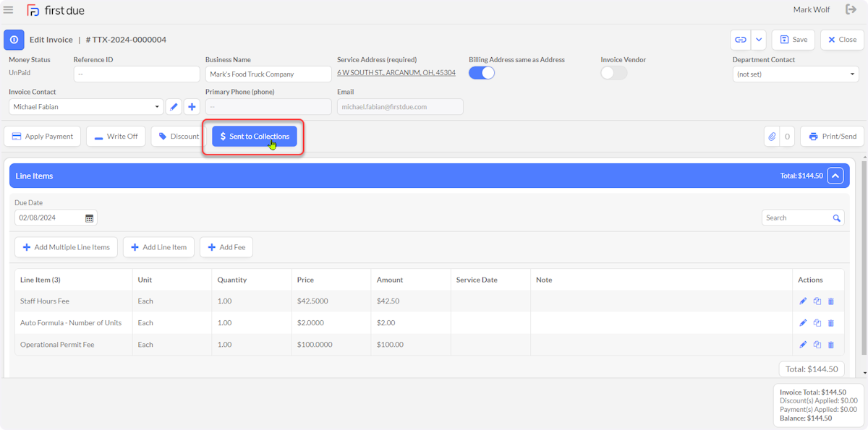Edit the Staff Hours Fee row
Viewport: 868px width, 430px height.
[x=803, y=301]
